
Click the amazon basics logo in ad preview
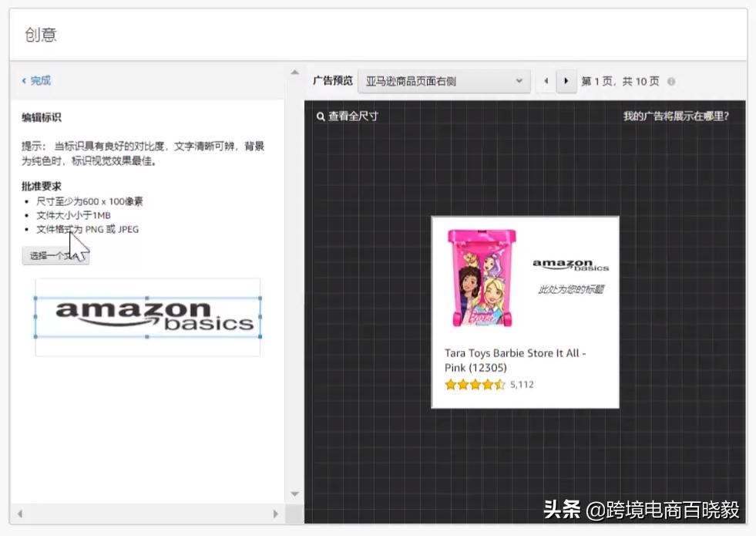[570, 266]
